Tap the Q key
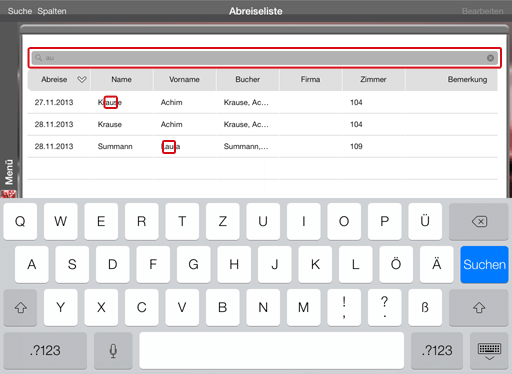 pos(20,221)
